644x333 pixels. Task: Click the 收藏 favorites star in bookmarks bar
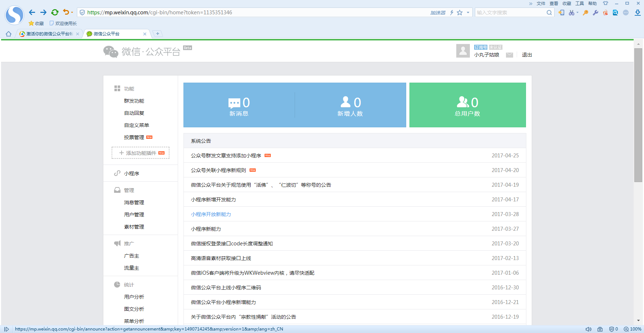pyautogui.click(x=36, y=23)
